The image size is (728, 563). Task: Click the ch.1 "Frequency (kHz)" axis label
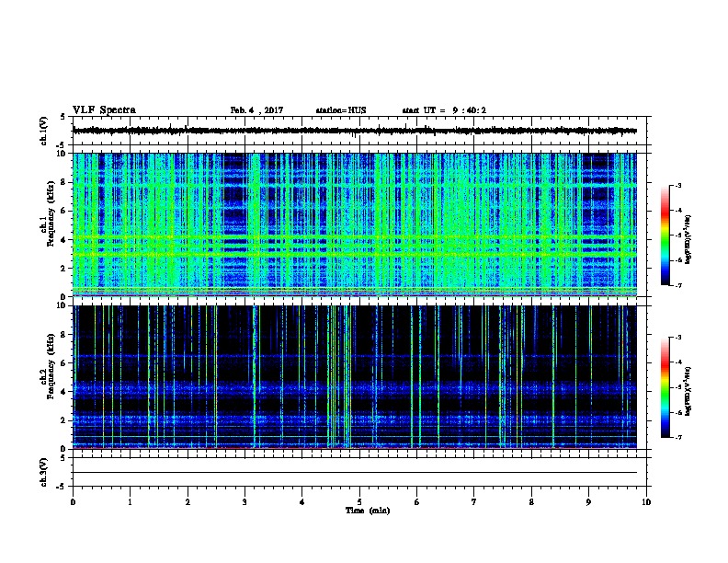point(51,213)
